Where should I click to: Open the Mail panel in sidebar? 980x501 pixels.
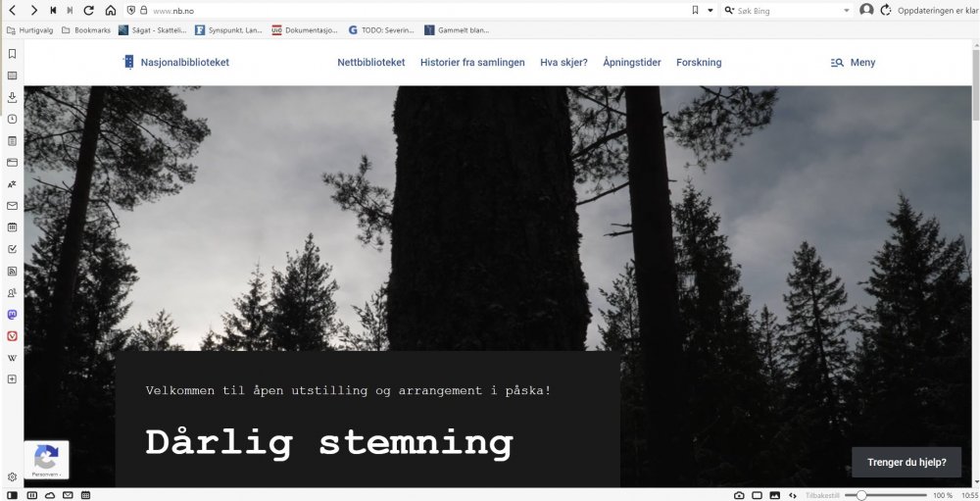(x=12, y=206)
